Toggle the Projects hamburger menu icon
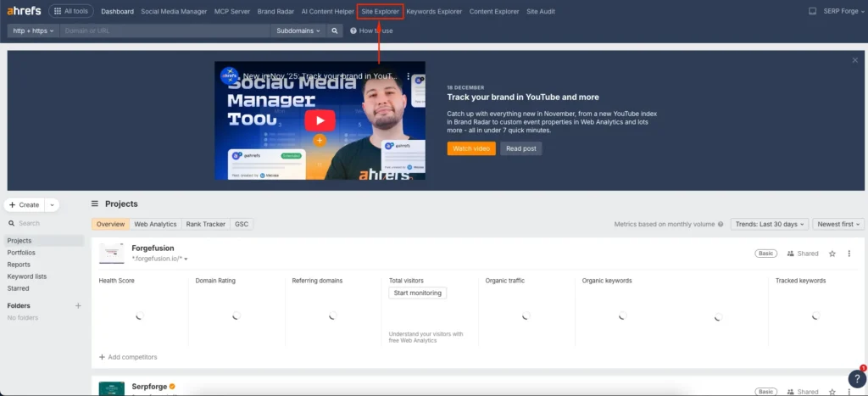This screenshot has width=868, height=396. [x=95, y=204]
